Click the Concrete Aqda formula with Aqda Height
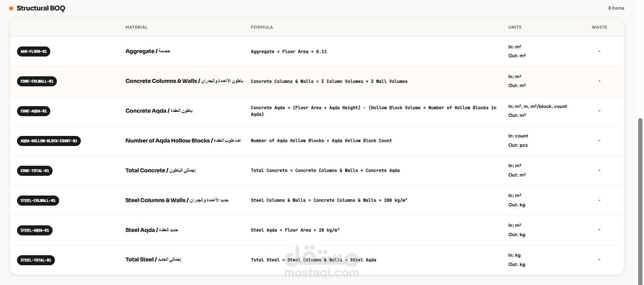The width and height of the screenshot is (644, 285). pos(374,111)
